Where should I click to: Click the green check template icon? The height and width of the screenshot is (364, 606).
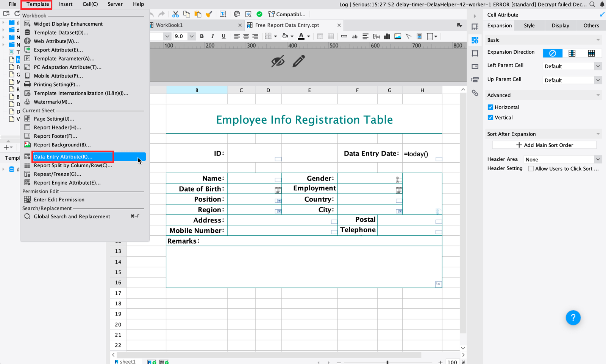click(x=259, y=14)
